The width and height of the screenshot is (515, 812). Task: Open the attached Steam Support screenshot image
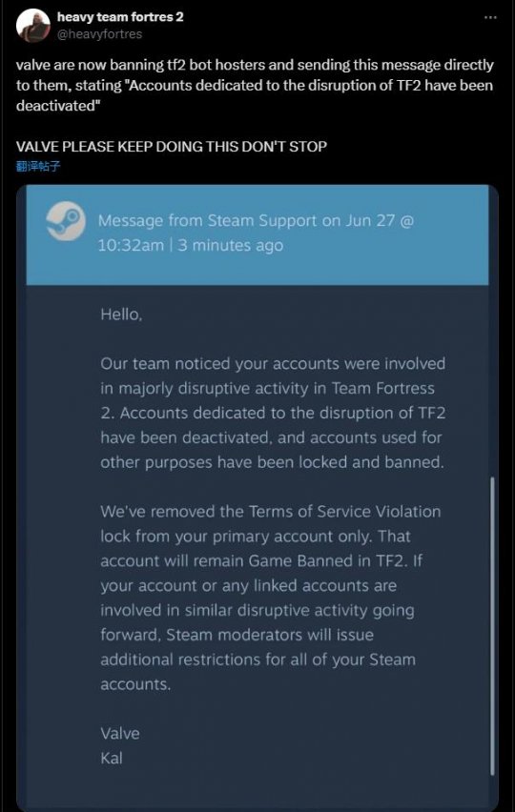pyautogui.click(x=257, y=498)
